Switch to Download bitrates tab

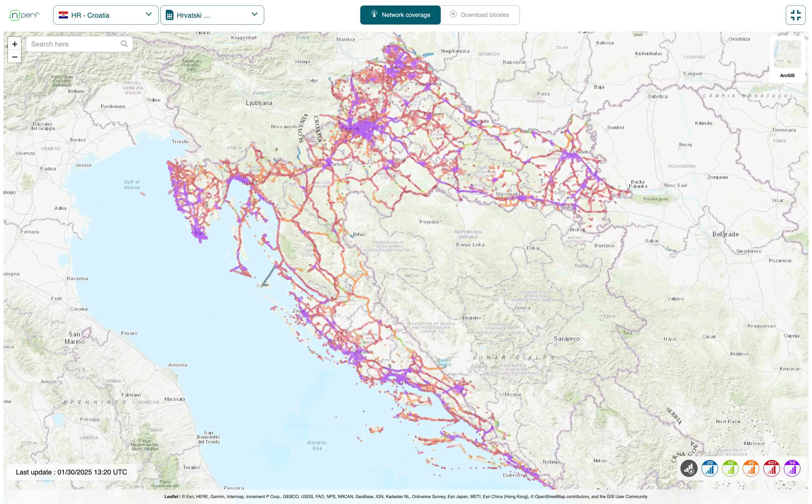[480, 15]
